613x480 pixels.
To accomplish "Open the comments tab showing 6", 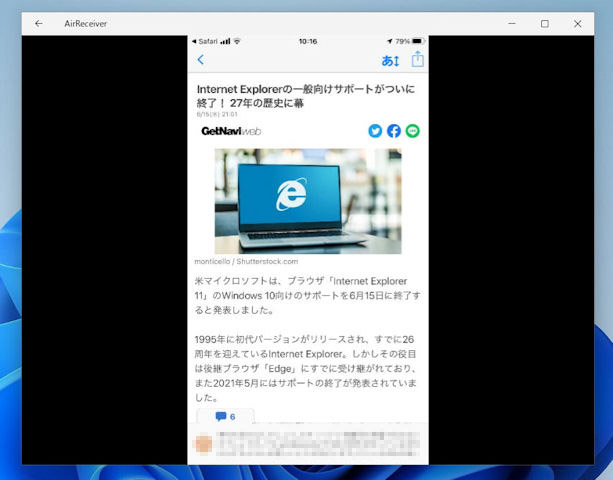I will [x=225, y=416].
